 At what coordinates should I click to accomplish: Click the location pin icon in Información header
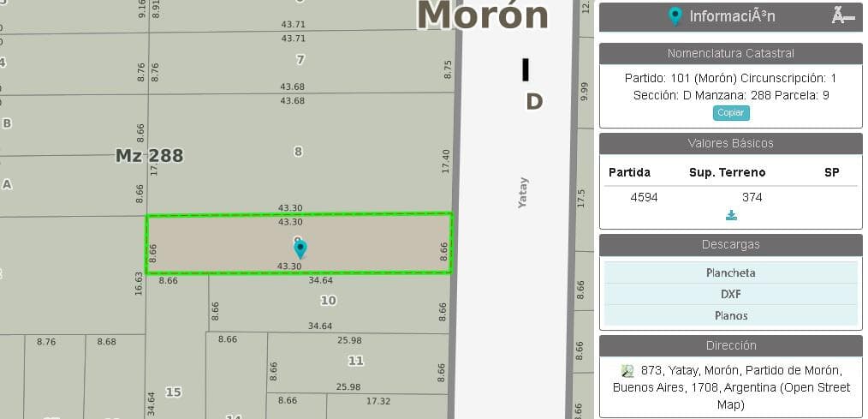click(x=675, y=16)
